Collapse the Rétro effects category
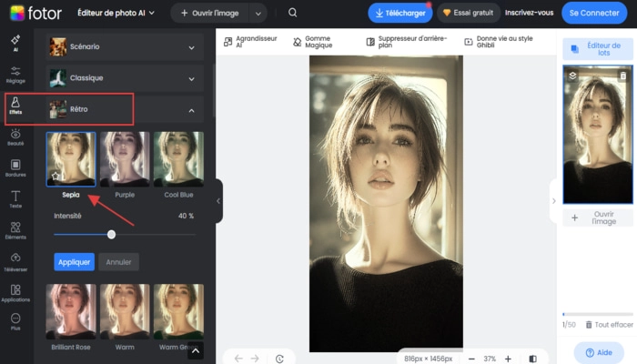Screen dimensions: 637x364 click(x=125, y=109)
